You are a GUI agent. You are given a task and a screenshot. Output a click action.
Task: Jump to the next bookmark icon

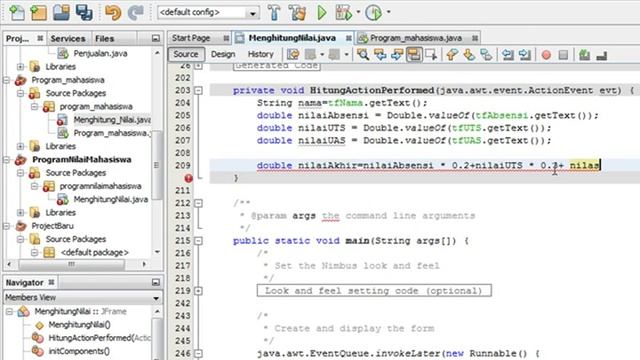(x=469, y=54)
